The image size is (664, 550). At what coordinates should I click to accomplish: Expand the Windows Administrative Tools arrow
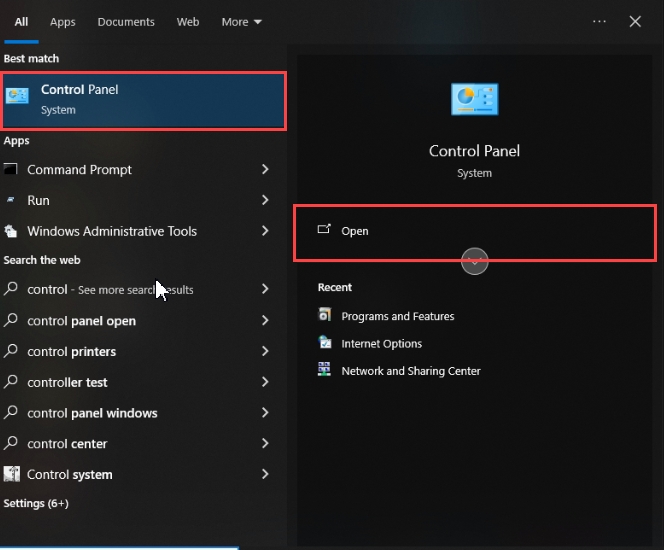pos(265,231)
